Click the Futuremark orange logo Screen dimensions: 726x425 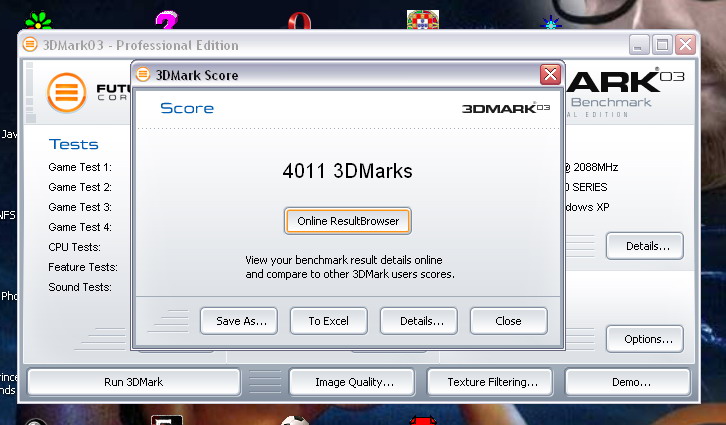pos(67,93)
